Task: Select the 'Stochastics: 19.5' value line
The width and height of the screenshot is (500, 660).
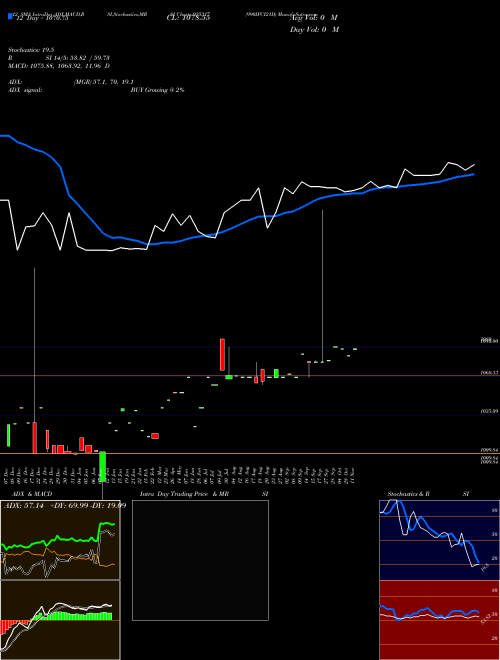Action: click(31, 50)
